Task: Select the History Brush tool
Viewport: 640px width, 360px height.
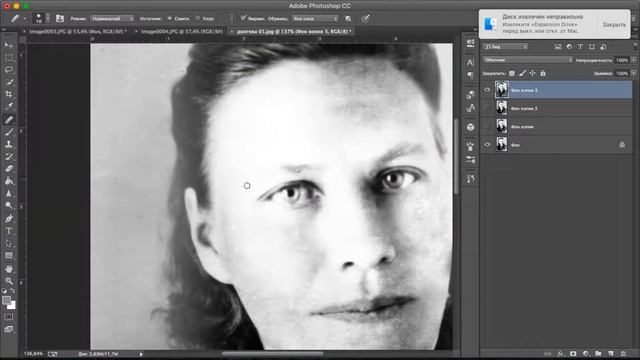Action: pos(9,156)
